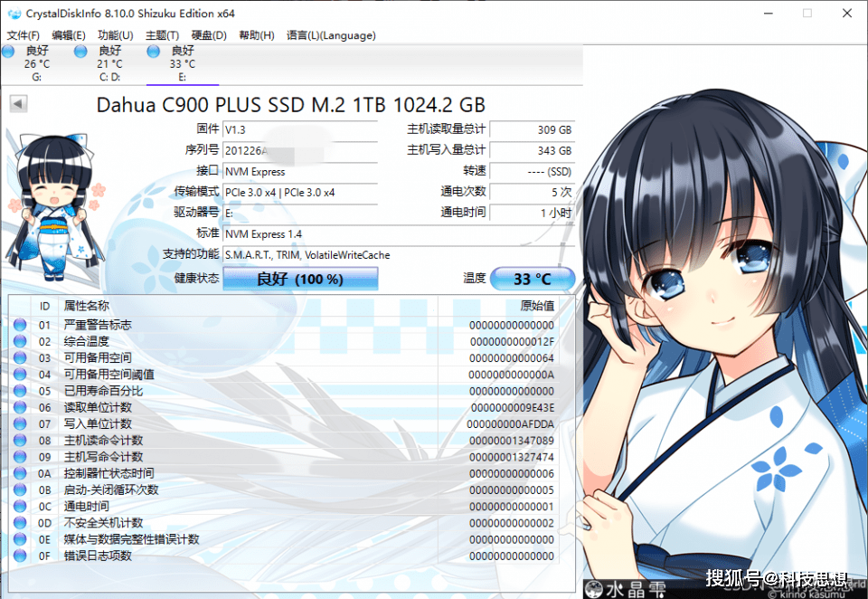Image resolution: width=868 pixels, height=599 pixels.
Task: Open the 帮助(H) menu
Action: point(256,35)
